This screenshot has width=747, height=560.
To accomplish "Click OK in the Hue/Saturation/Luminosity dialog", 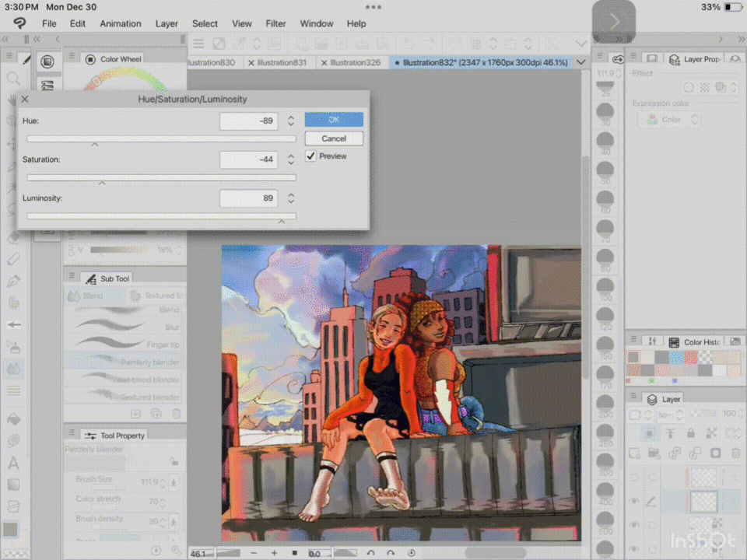I will pyautogui.click(x=334, y=120).
